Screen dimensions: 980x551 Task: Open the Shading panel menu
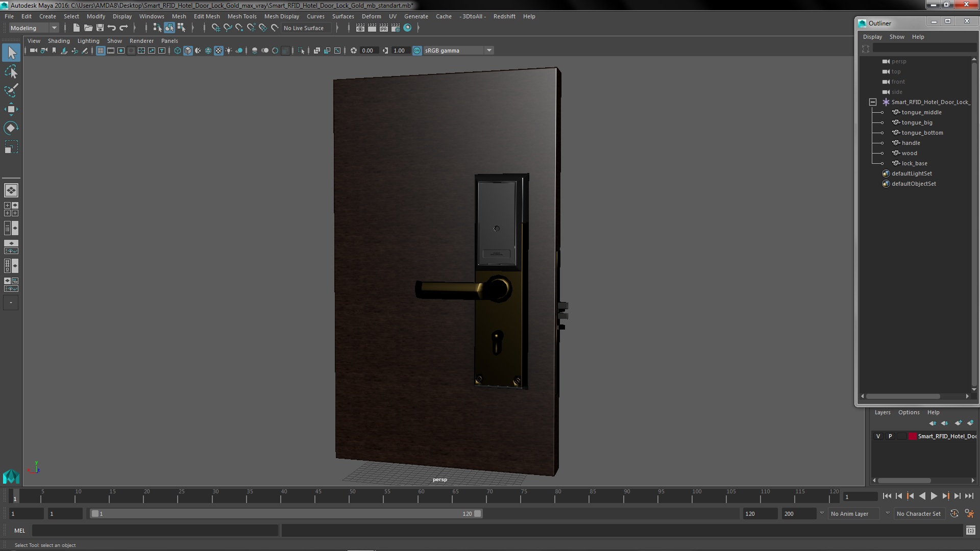pos(59,41)
